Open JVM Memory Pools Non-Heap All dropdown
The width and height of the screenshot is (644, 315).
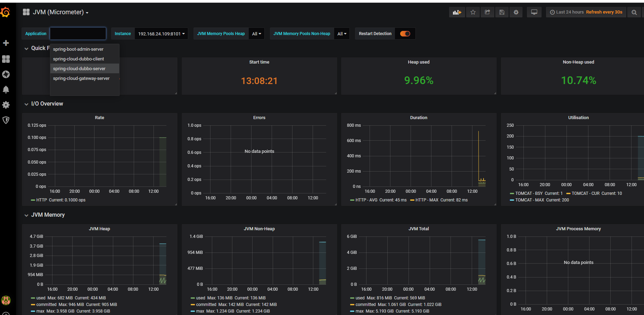[342, 34]
